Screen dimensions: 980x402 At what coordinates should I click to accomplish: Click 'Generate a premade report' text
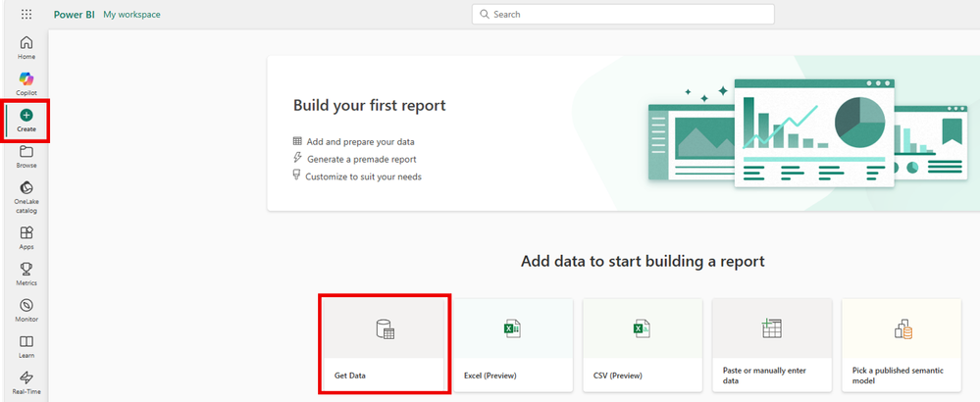tap(362, 159)
